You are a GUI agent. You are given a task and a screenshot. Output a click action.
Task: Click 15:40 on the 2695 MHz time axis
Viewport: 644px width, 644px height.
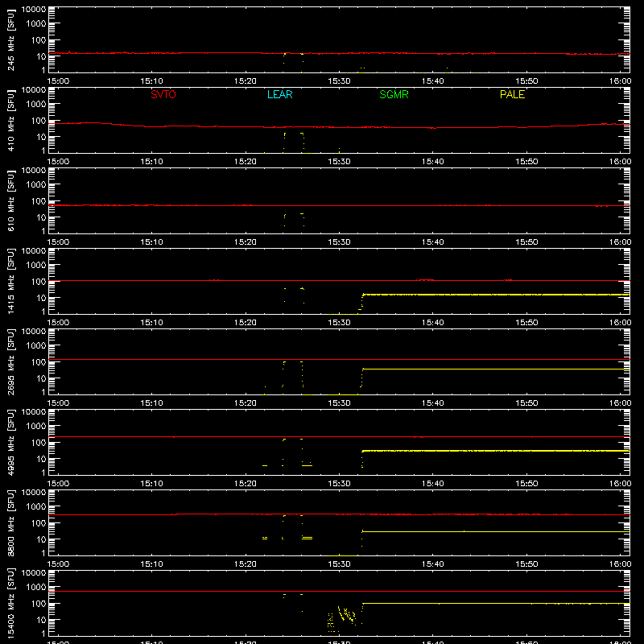[433, 403]
